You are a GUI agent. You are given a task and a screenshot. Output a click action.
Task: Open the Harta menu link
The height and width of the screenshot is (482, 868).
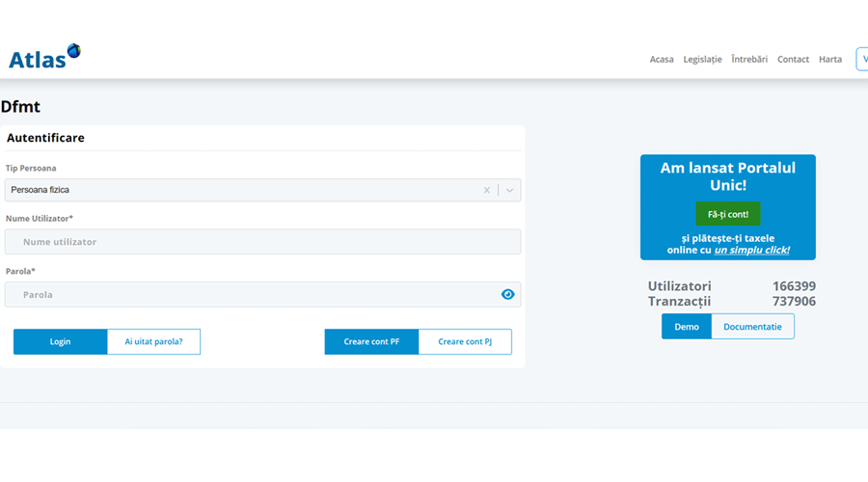tap(830, 60)
